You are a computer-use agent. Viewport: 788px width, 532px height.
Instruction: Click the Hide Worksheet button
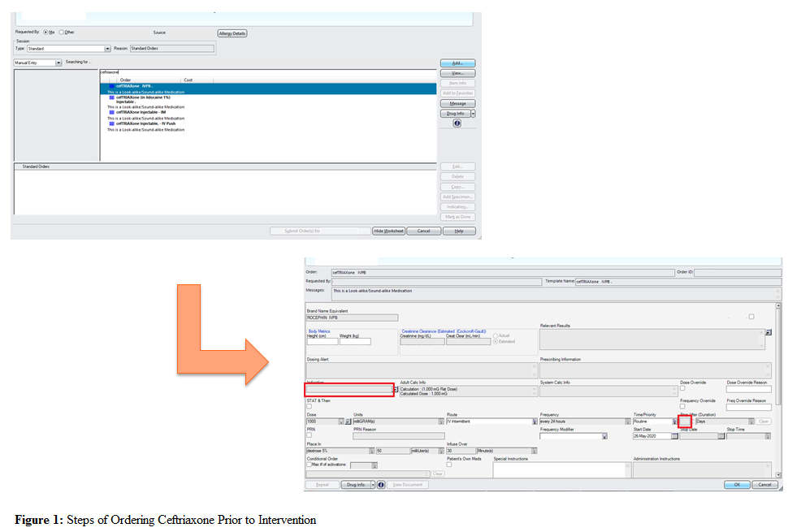coord(388,231)
